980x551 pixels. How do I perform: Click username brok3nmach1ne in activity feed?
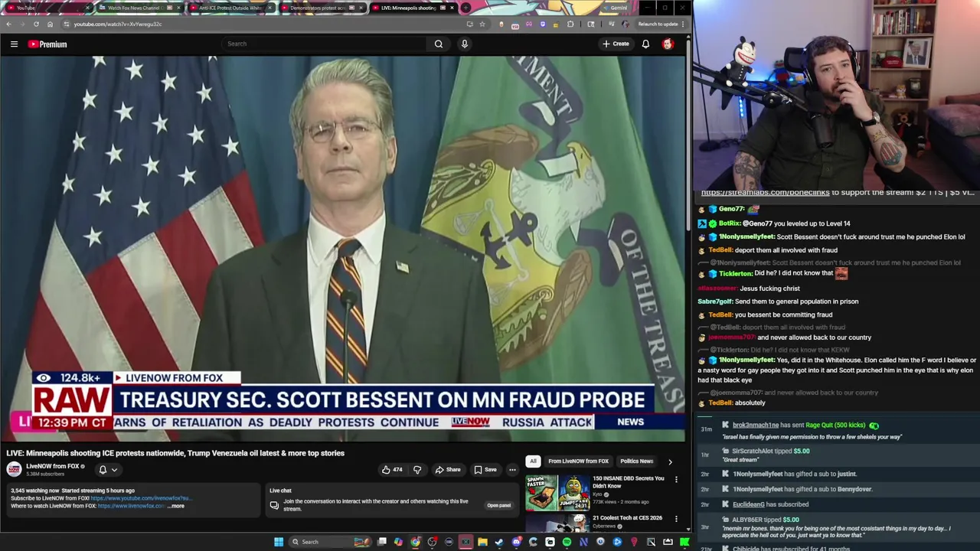[x=755, y=425]
